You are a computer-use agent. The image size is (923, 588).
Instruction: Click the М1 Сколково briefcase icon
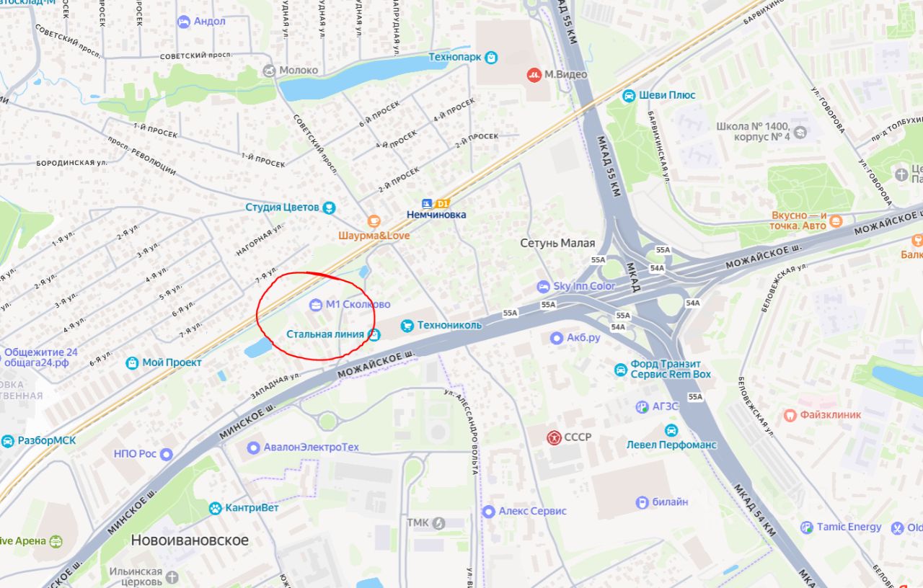tap(316, 305)
